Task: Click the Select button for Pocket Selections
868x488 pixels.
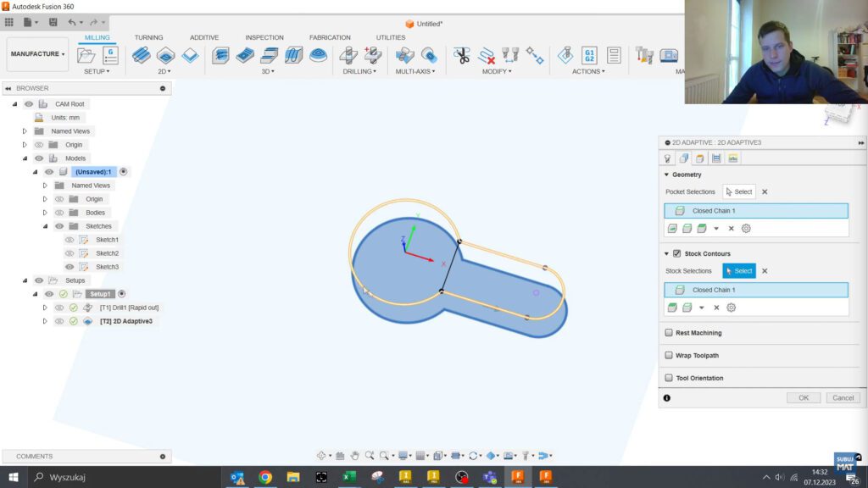Action: (737, 191)
